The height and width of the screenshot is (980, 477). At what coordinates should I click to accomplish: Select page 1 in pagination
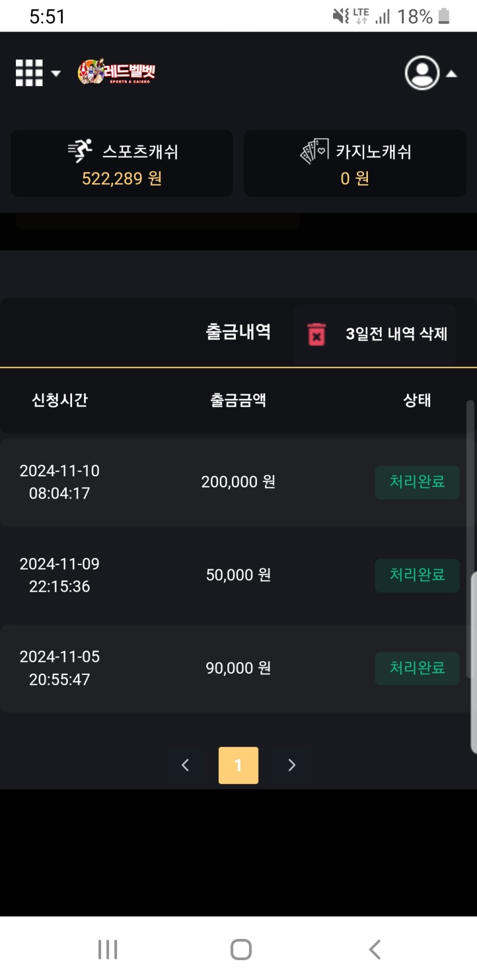tap(238, 765)
